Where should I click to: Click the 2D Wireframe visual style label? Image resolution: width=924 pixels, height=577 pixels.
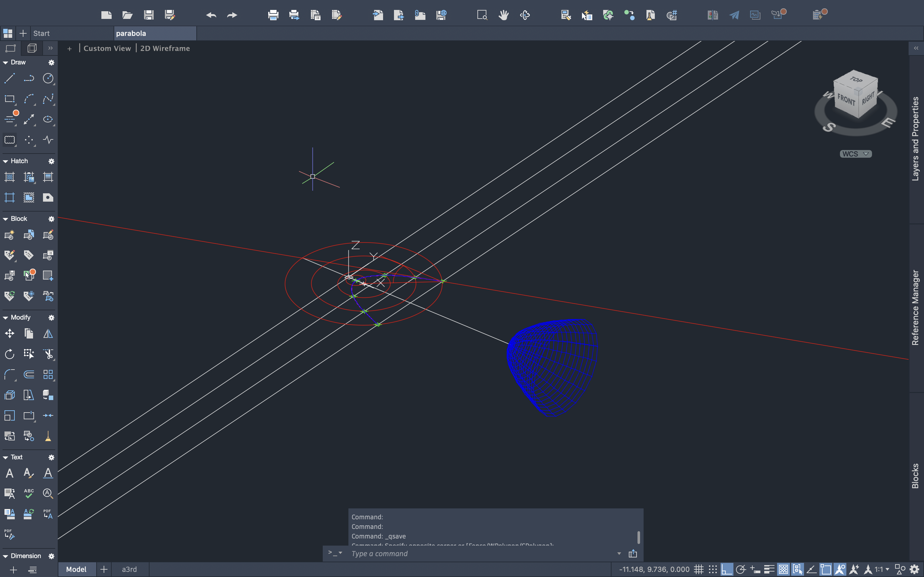point(165,48)
